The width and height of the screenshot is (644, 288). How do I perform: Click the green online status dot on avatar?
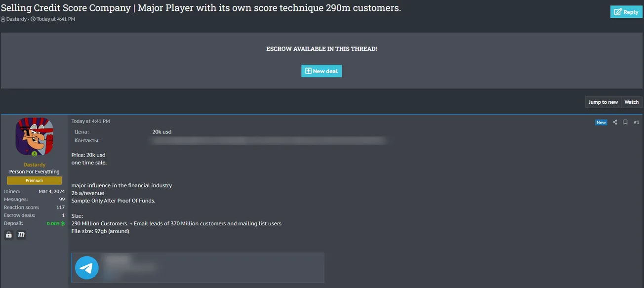[x=34, y=154]
